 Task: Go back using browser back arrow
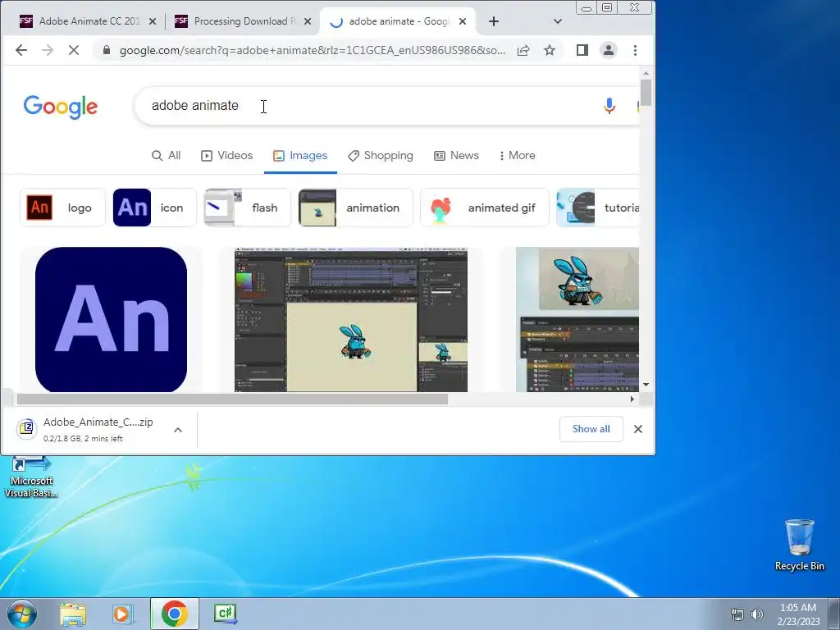(21, 50)
